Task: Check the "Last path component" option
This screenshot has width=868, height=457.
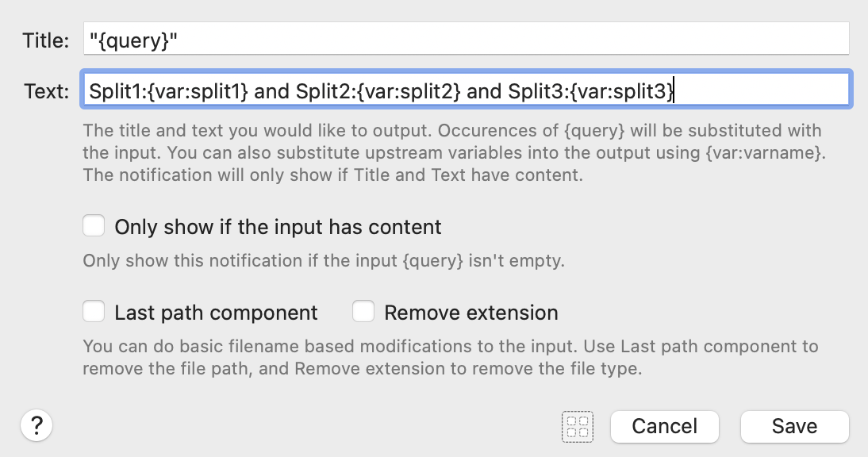Action: point(94,311)
